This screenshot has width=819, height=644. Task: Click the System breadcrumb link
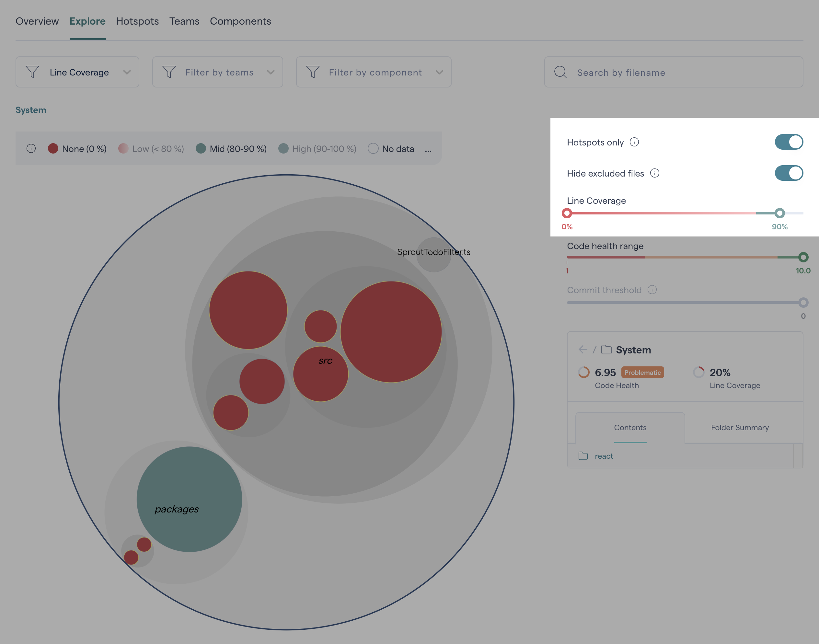[31, 110]
